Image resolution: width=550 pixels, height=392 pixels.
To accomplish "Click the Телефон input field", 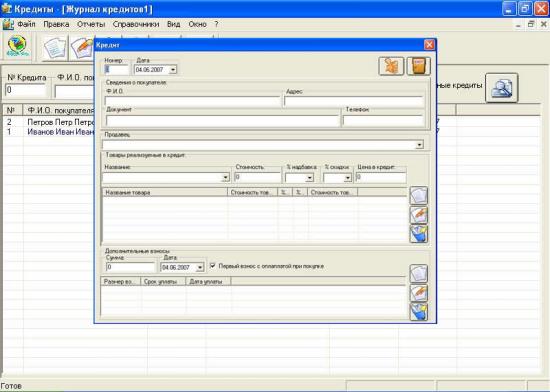I will click(x=384, y=121).
